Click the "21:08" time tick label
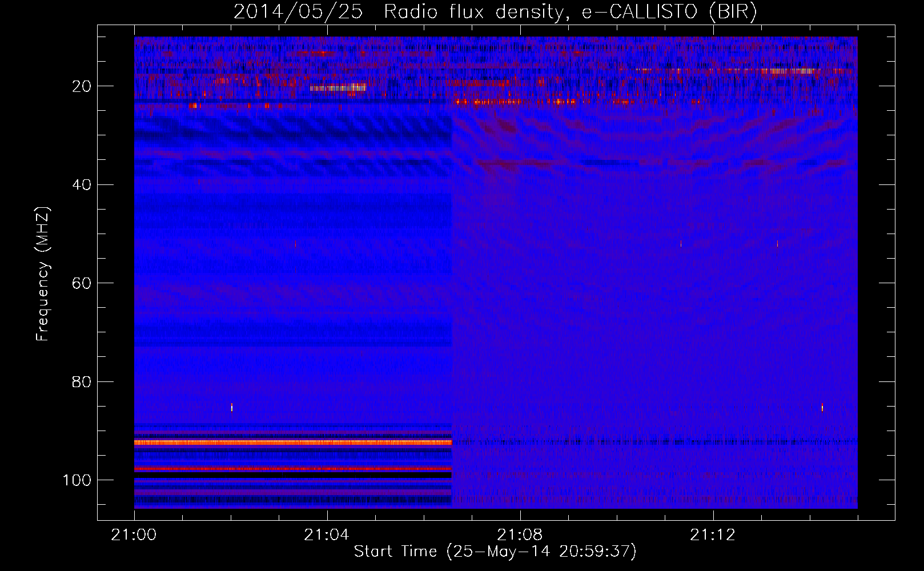Image resolution: width=924 pixels, height=571 pixels. 520,535
